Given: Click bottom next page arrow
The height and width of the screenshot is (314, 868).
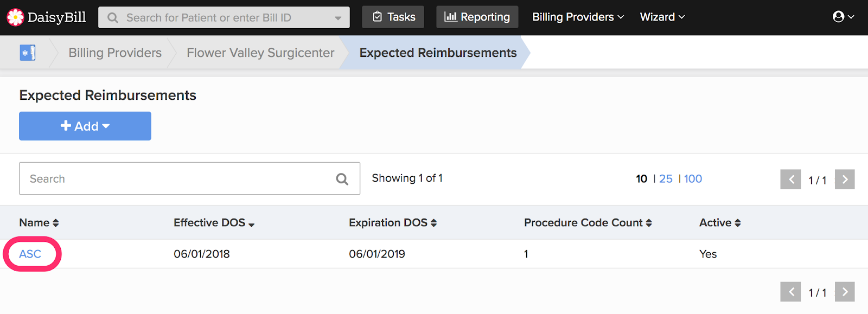Looking at the screenshot, I should tap(845, 292).
